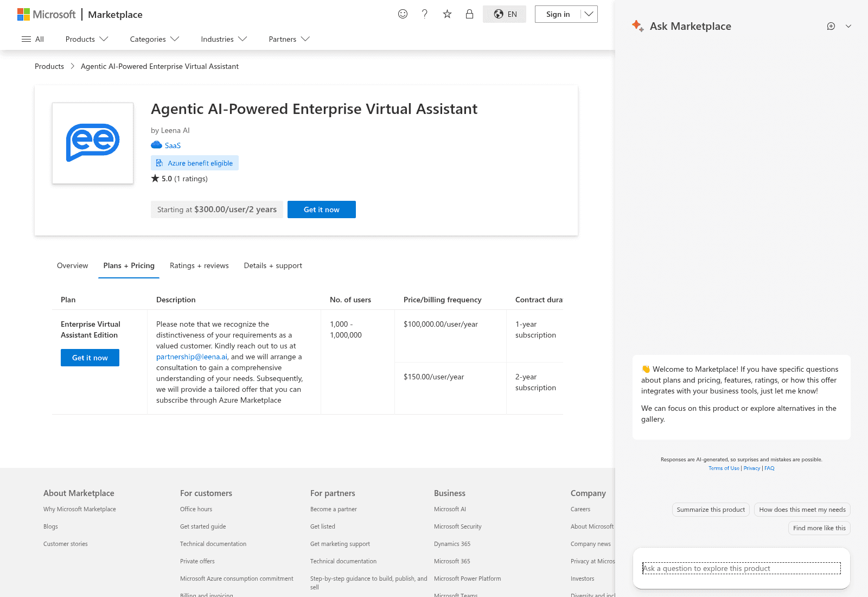Open Office hours footer link
Image resolution: width=868 pixels, height=597 pixels.
tap(196, 509)
